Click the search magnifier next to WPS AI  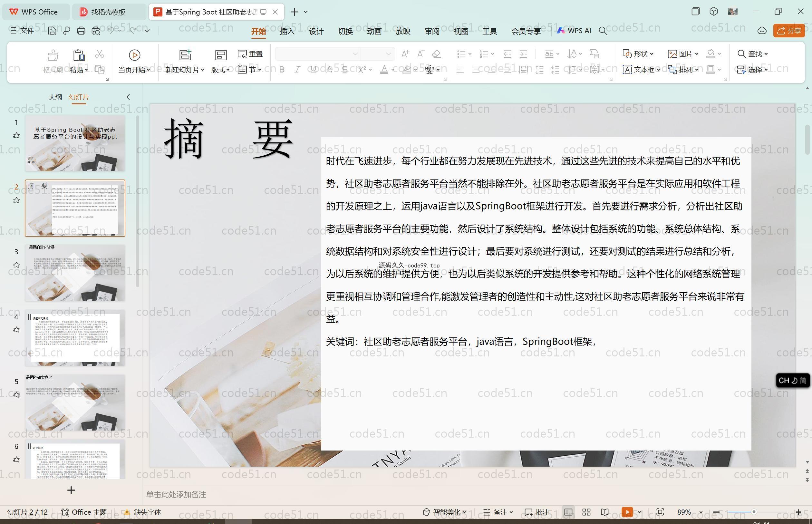[603, 31]
